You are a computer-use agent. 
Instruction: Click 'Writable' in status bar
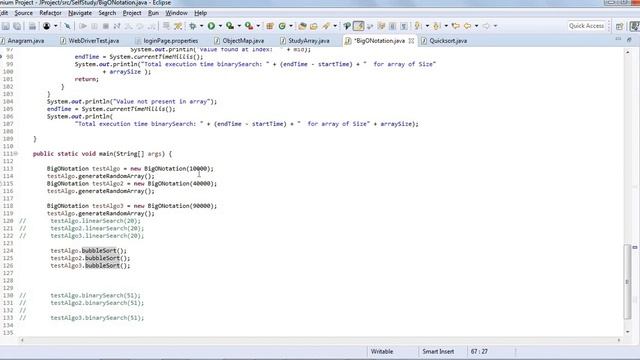(382, 351)
